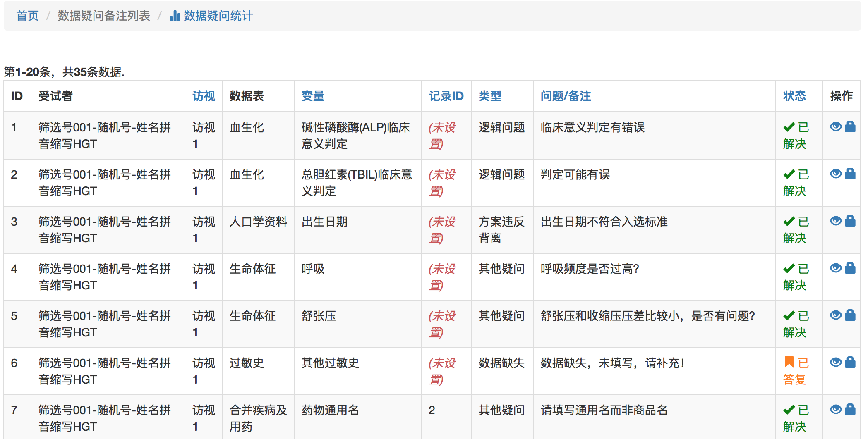The image size is (868, 439).
Task: Sort table by 变量 column header
Action: pyautogui.click(x=313, y=96)
